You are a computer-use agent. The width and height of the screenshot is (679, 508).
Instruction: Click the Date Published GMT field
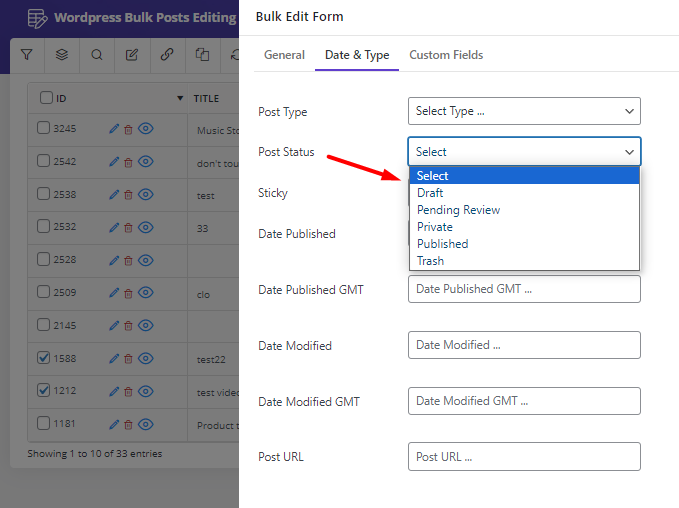(524, 289)
